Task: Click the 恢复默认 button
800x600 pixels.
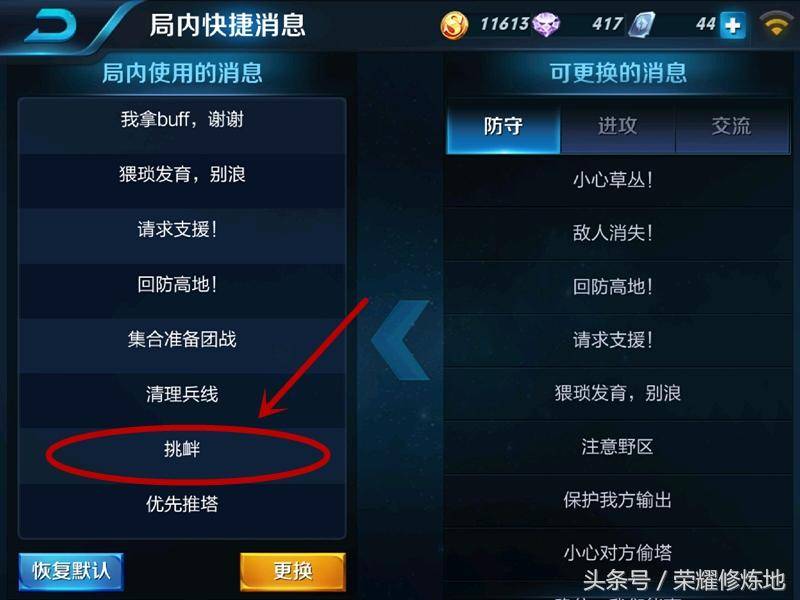Action: coord(71,571)
